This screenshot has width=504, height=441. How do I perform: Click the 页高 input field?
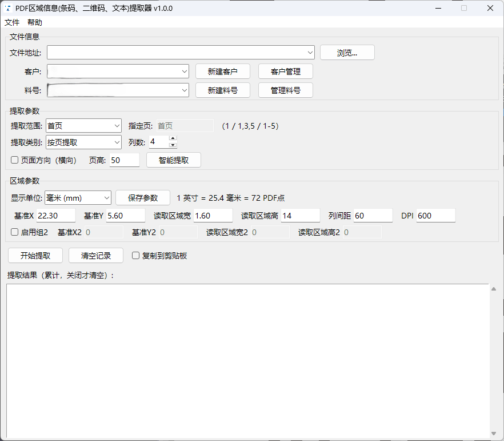[x=125, y=160]
